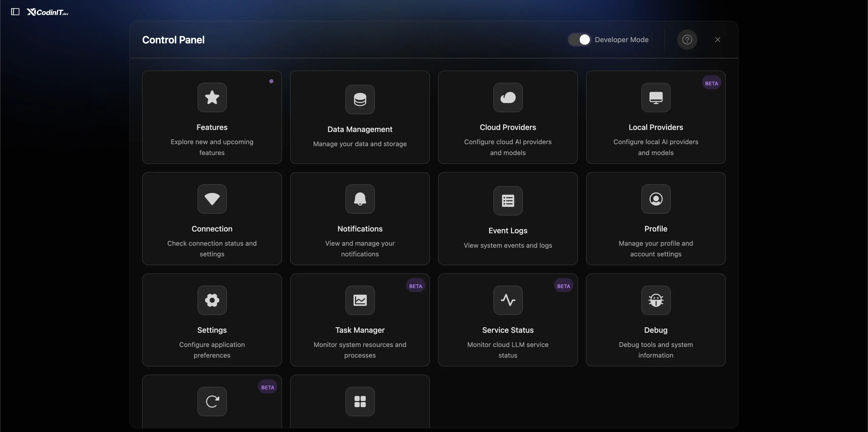The image size is (868, 432).
Task: Open the Event Logs viewer
Action: [508, 201]
